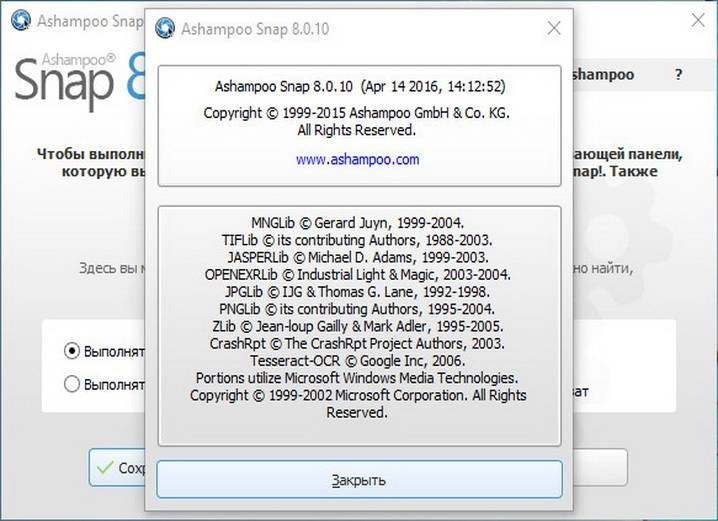Click the 'OPENEXRLib © Industrial Light & Magic' line
The image size is (718, 521).
pyautogui.click(x=358, y=275)
